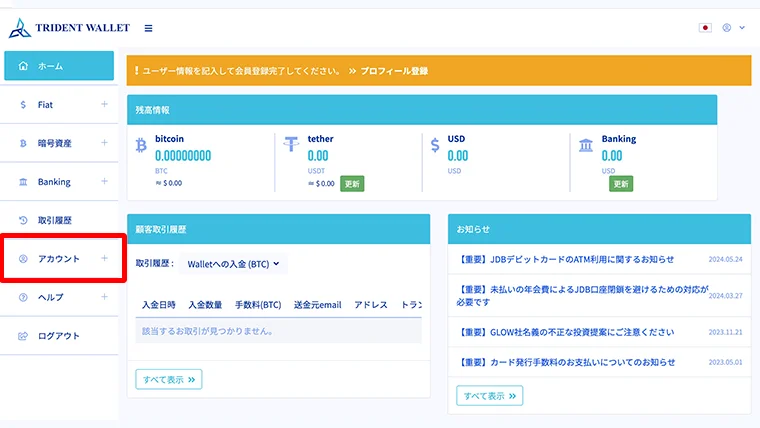The height and width of the screenshot is (428, 760).
Task: Click the bitcoin balance icon
Action: click(x=140, y=146)
